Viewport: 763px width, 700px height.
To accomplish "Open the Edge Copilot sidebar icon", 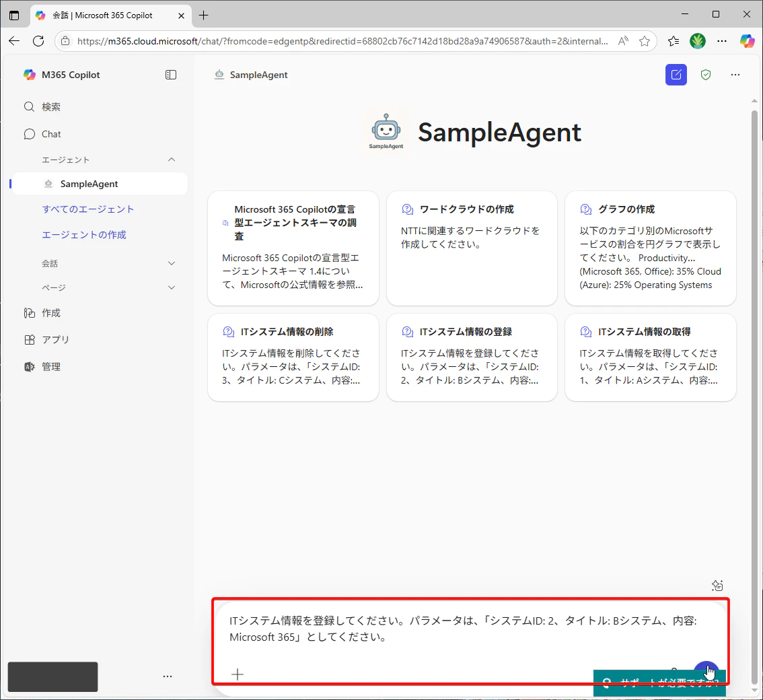I will (747, 41).
